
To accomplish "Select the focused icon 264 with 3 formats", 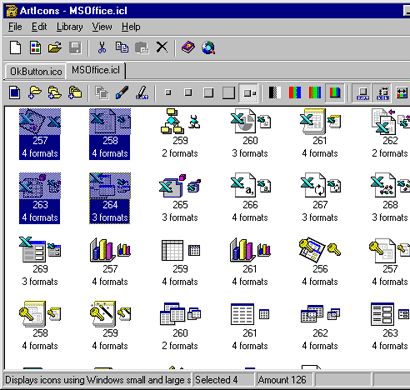I will click(x=110, y=198).
